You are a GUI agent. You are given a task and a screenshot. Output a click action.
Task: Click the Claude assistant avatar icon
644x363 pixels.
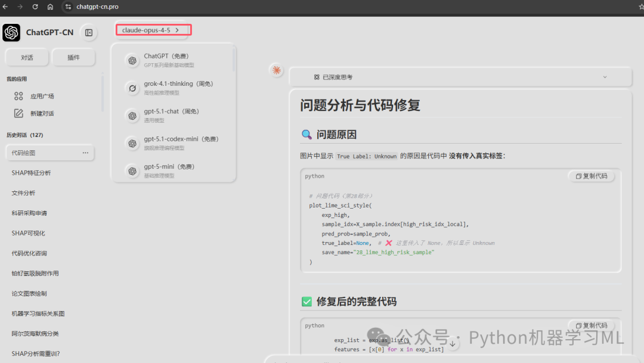[277, 70]
